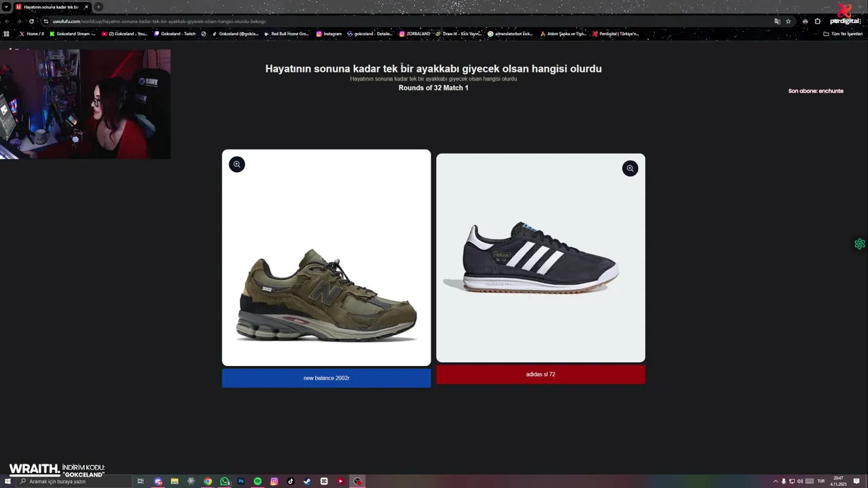Open TikTok from the taskbar
The image size is (868, 488).
click(290, 481)
